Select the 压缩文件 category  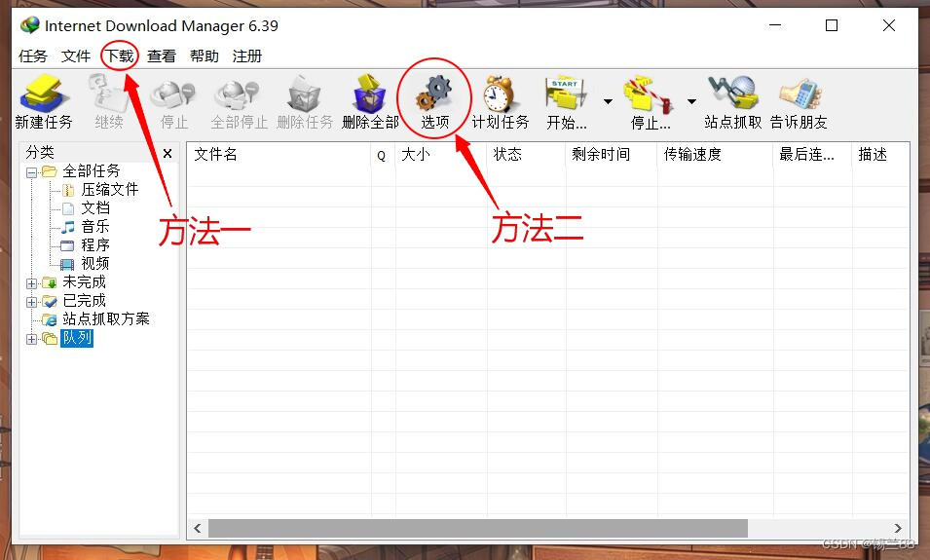tap(110, 190)
